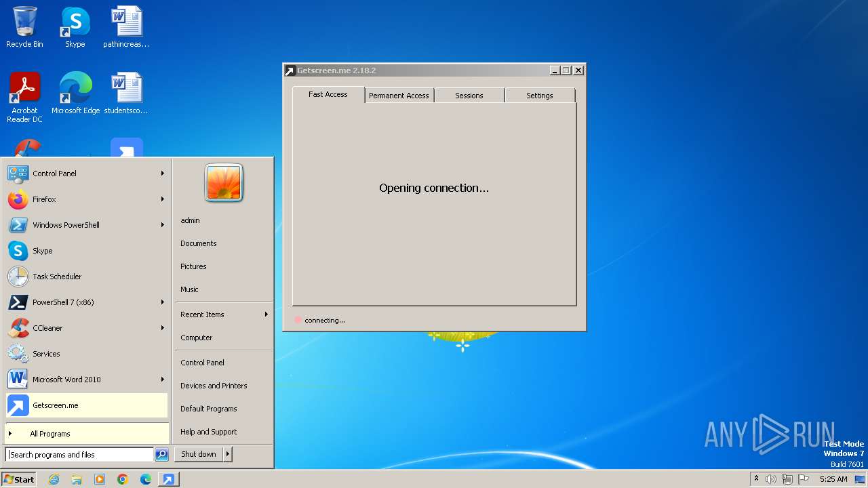This screenshot has width=868, height=488.
Task: Click the Shut down button
Action: (199, 454)
